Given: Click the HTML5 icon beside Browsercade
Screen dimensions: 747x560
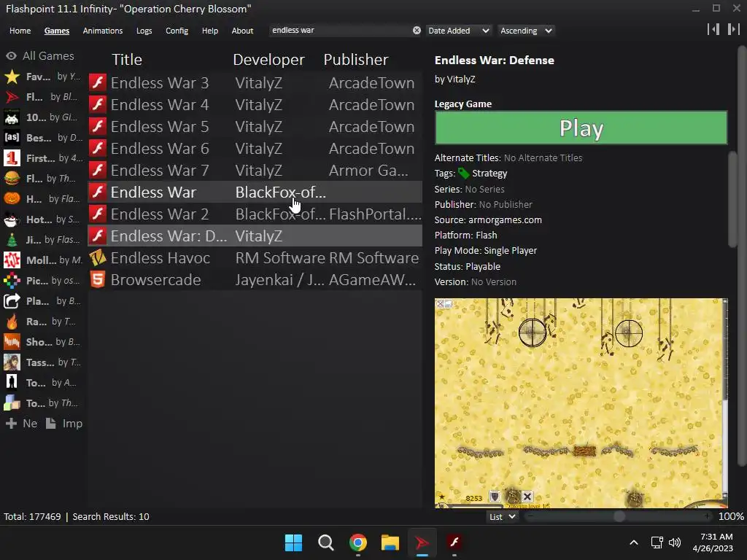Looking at the screenshot, I should 98,279.
